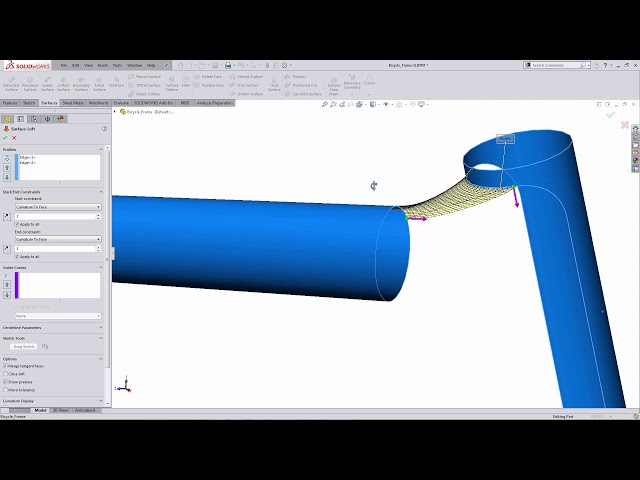Select the Filled Surface tool
The width and height of the screenshot is (640, 480).
tap(99, 83)
